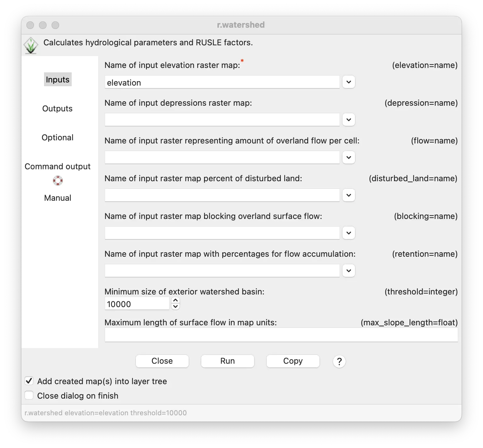The image size is (483, 448).
Task: Click 'Maximum length of surface flow in map units:' label
Action: click(191, 322)
